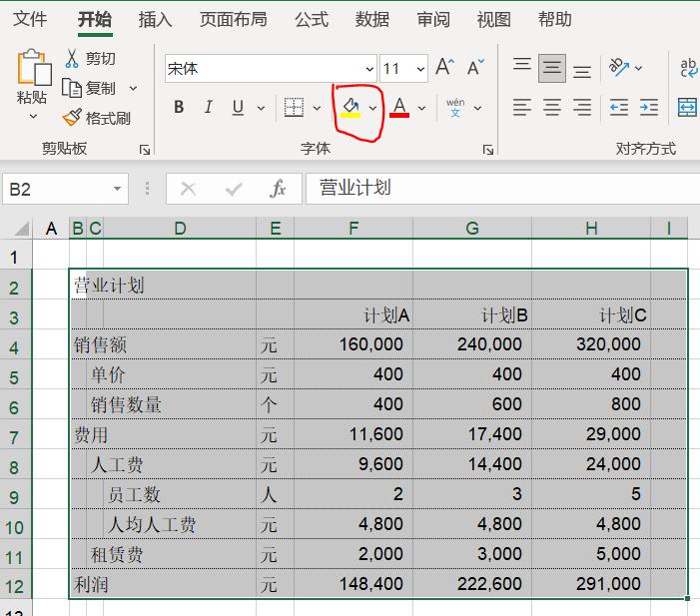Decrease indent
The image size is (700, 616).
pyautogui.click(x=619, y=107)
